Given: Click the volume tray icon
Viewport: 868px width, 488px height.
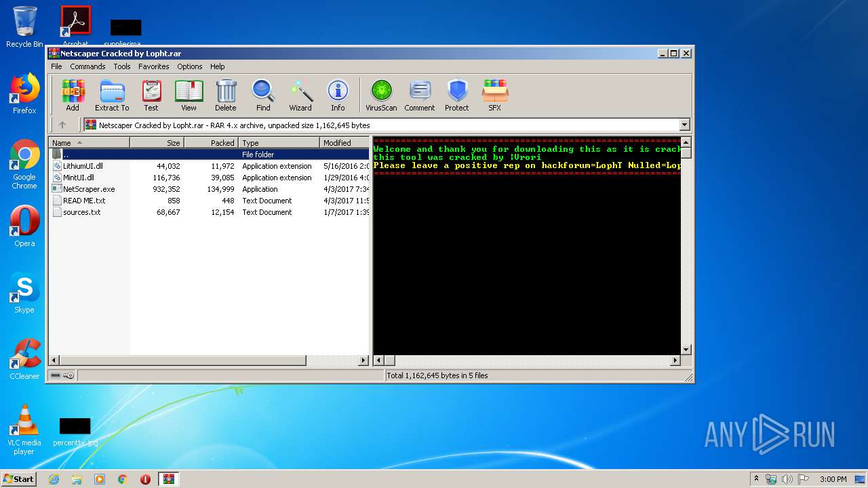Looking at the screenshot, I should (787, 479).
